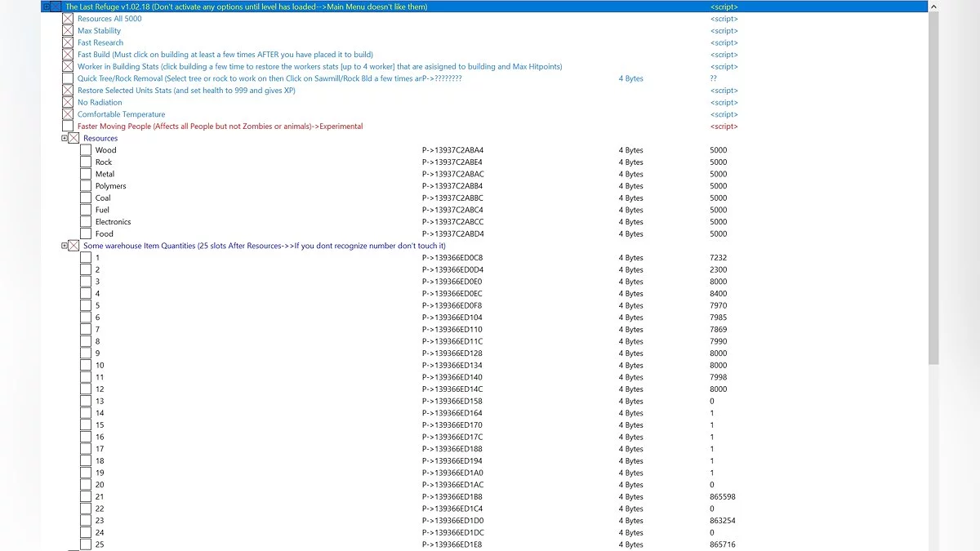Freeze the Rock value checkbox
Image resolution: width=980 pixels, height=551 pixels.
click(x=86, y=162)
